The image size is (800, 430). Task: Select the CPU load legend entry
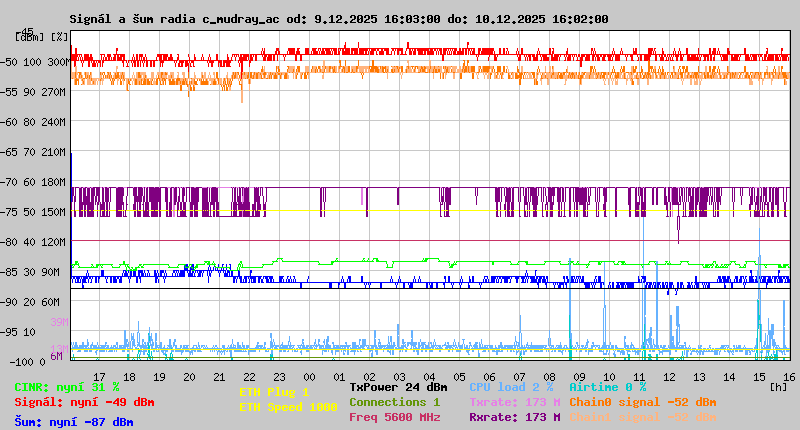point(511,387)
